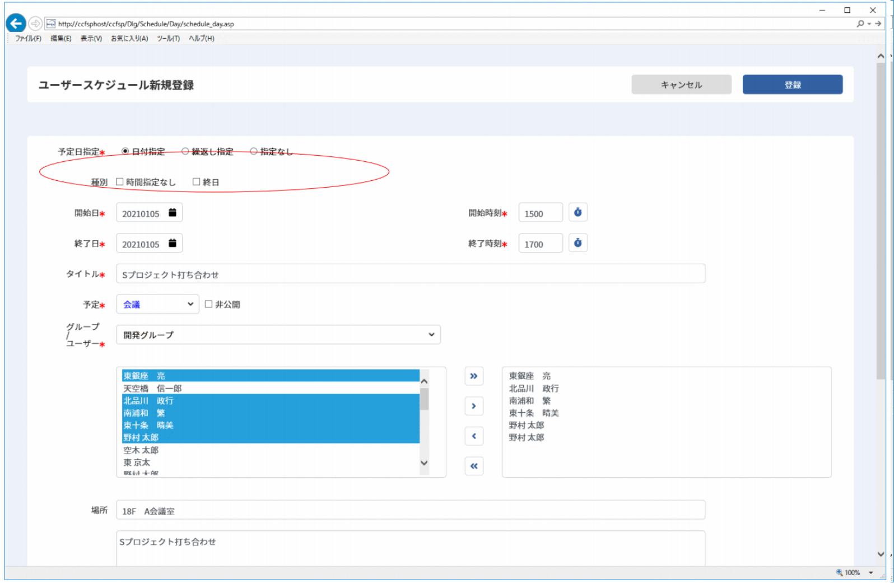This screenshot has width=894, height=588.
Task: Open the 編集(E) menu
Action: (x=61, y=38)
